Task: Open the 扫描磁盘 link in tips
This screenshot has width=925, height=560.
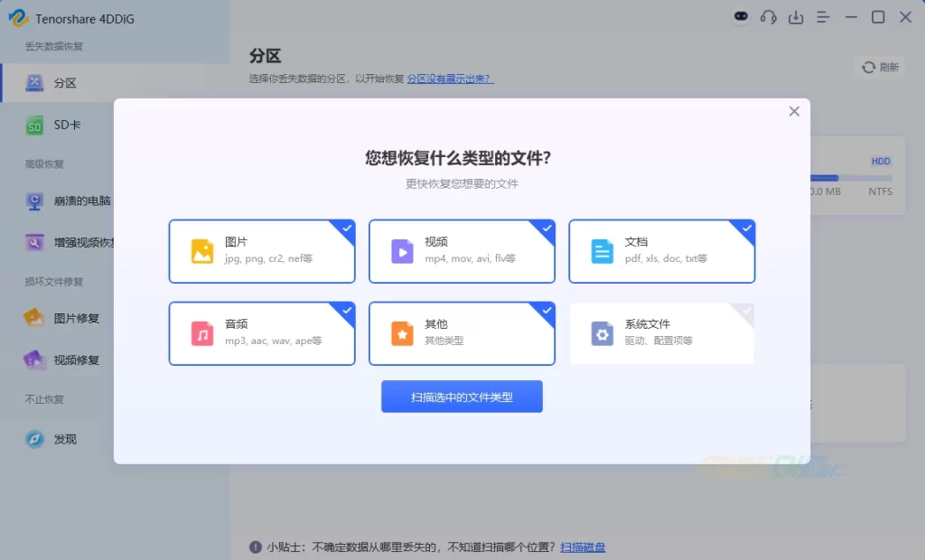Action: pyautogui.click(x=583, y=547)
